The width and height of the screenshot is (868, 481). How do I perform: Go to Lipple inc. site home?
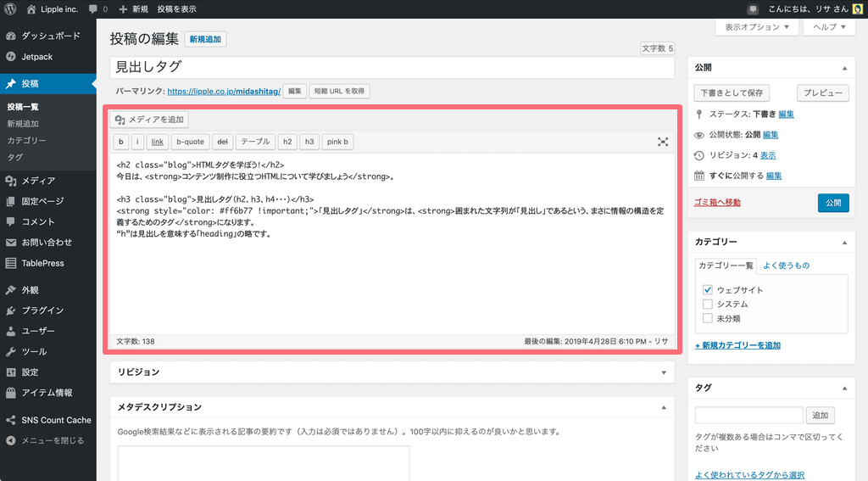[x=53, y=8]
